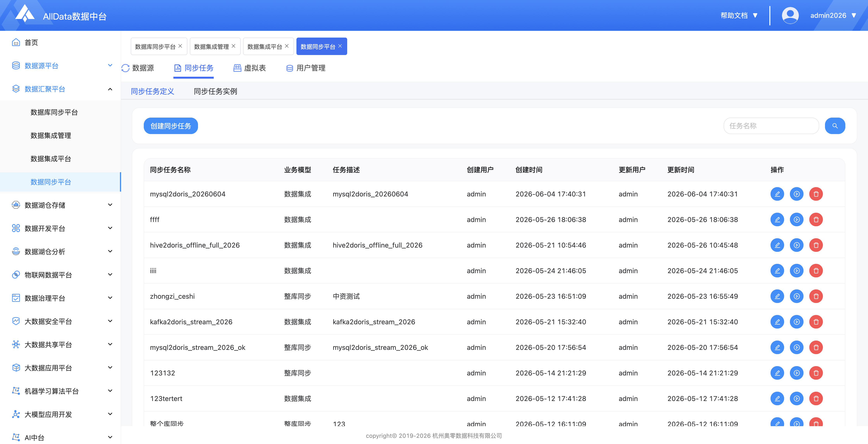Switch to the 虚拟表 tab

click(x=250, y=68)
